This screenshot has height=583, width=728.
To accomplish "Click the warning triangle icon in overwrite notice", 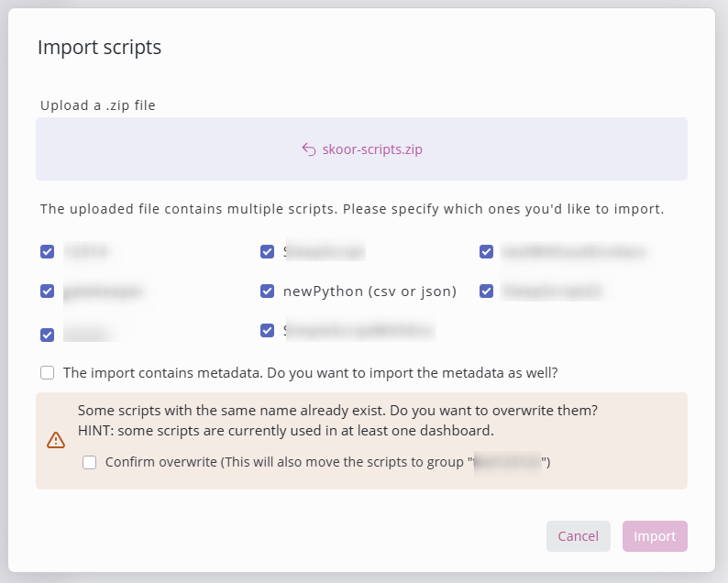I will coord(56,440).
